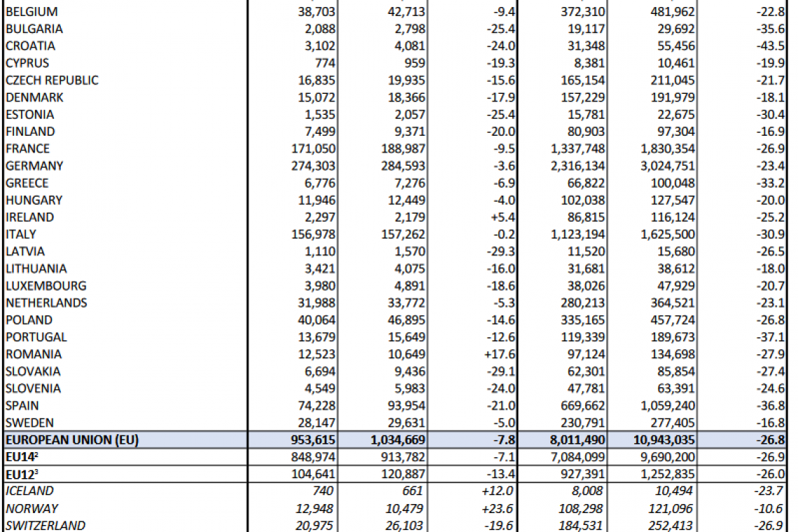This screenshot has width=798, height=532.
Task: Select Italy's 1,625,500 figure
Action: click(x=667, y=234)
